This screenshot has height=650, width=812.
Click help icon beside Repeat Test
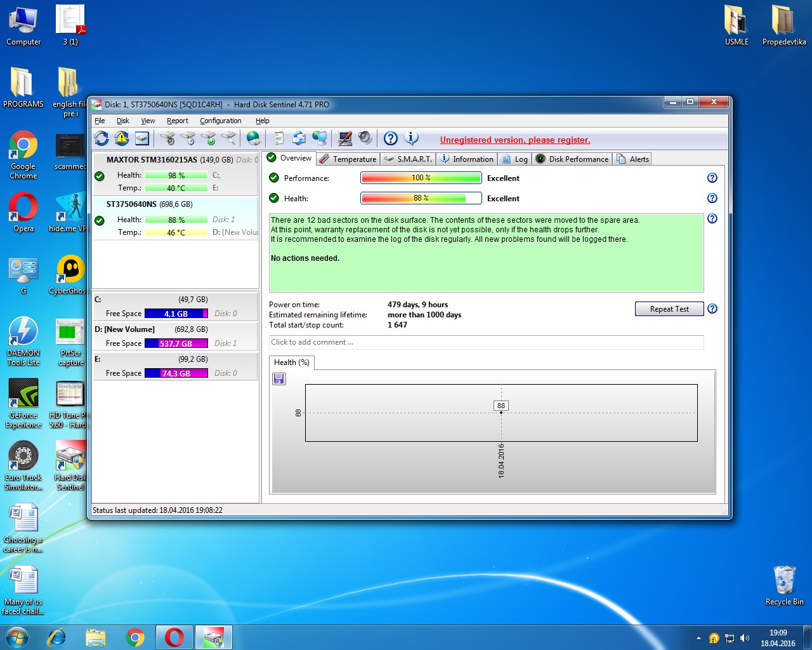[x=712, y=309]
